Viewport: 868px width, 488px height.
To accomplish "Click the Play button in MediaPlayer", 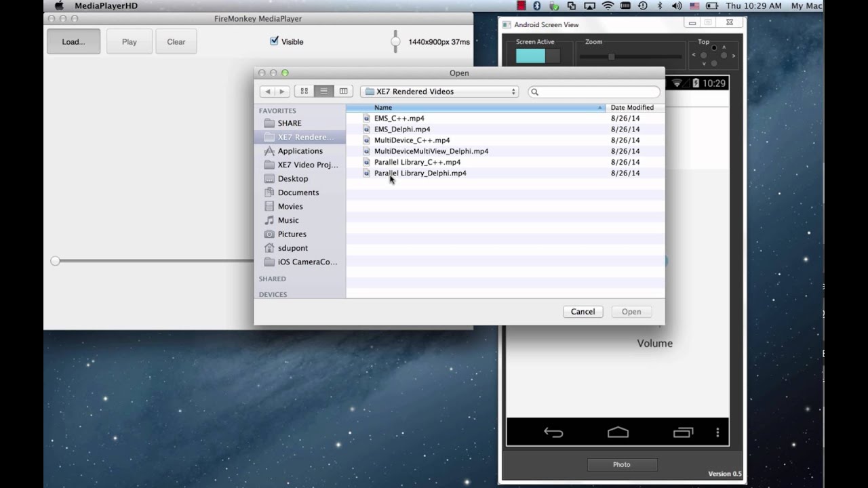I will [130, 41].
